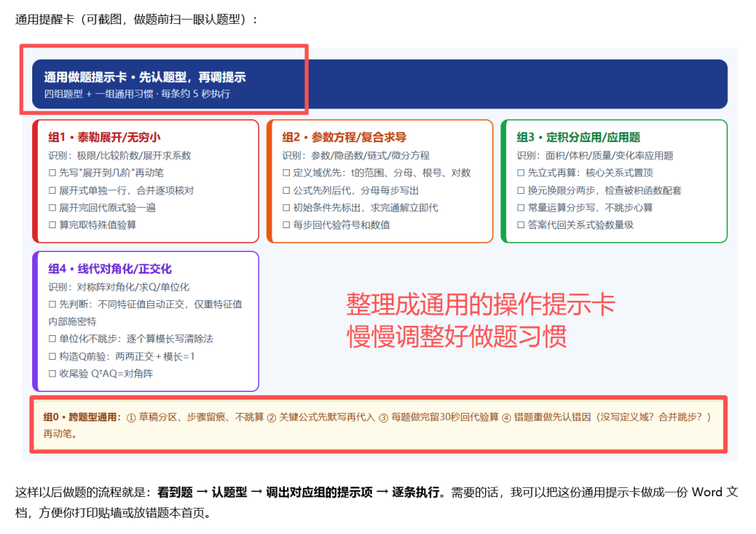Tick the 构造Q前验：两两正交＋模长=1 checkbox
Image resolution: width=756 pixels, height=534 pixels.
tap(52, 356)
